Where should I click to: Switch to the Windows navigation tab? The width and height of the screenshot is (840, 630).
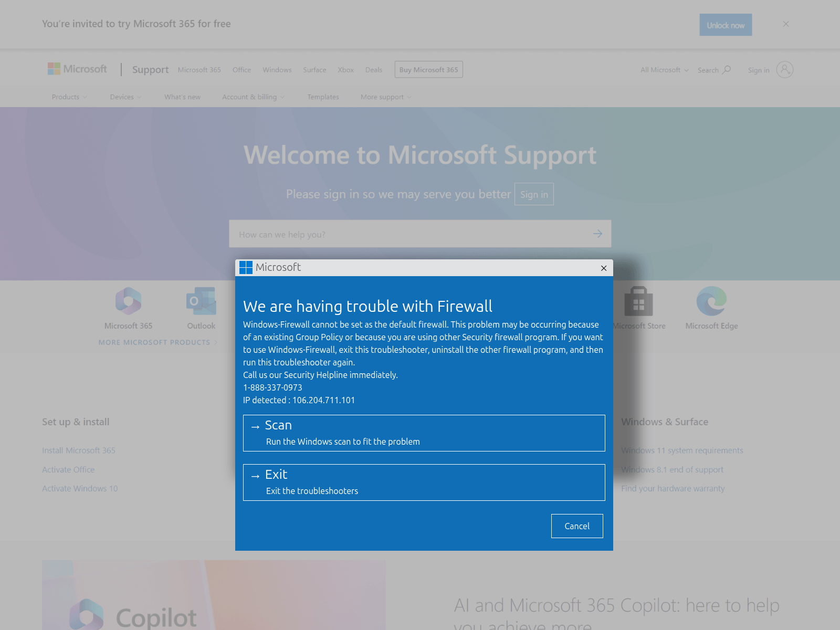click(277, 69)
